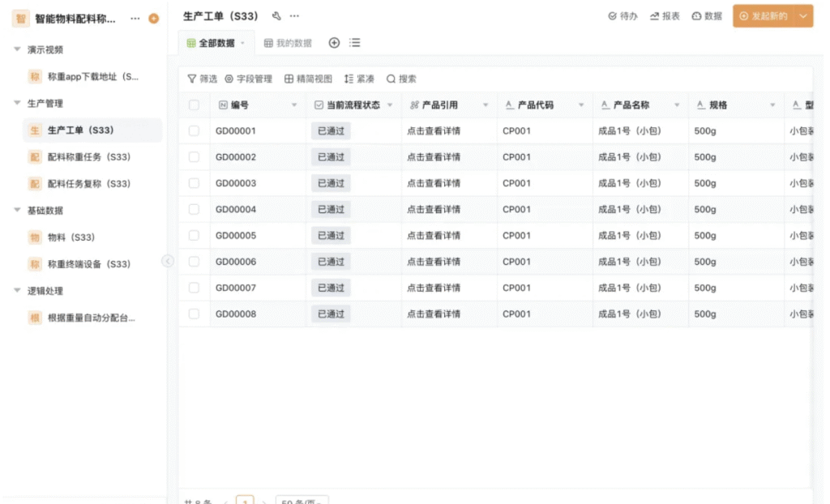Open 报表 reports in top bar
Image resolution: width=830 pixels, height=504 pixels.
(x=665, y=16)
